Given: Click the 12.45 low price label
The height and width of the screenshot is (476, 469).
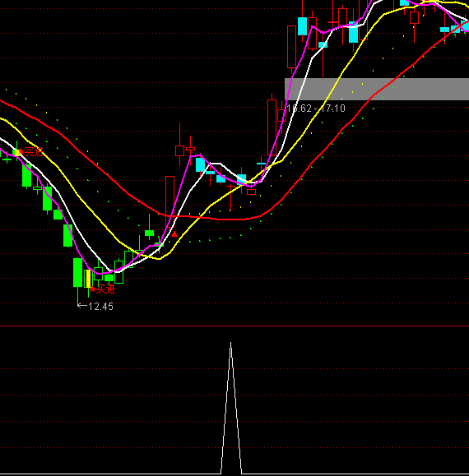Looking at the screenshot, I should coord(95,307).
